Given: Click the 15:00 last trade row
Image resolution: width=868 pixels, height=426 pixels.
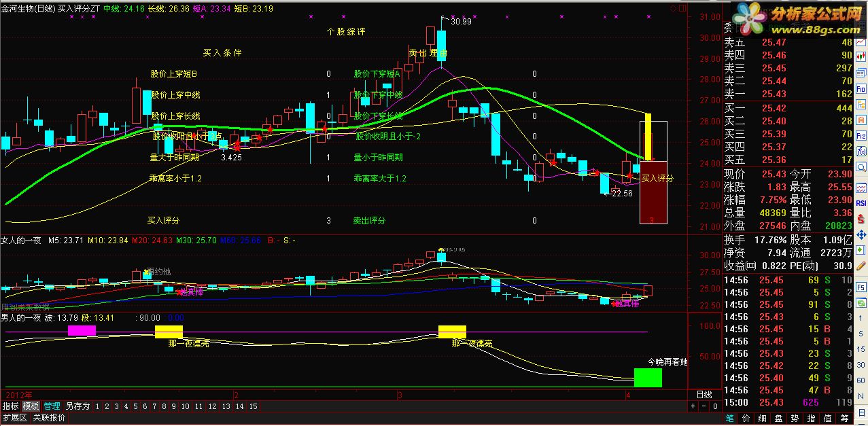Looking at the screenshot, I should pos(787,402).
